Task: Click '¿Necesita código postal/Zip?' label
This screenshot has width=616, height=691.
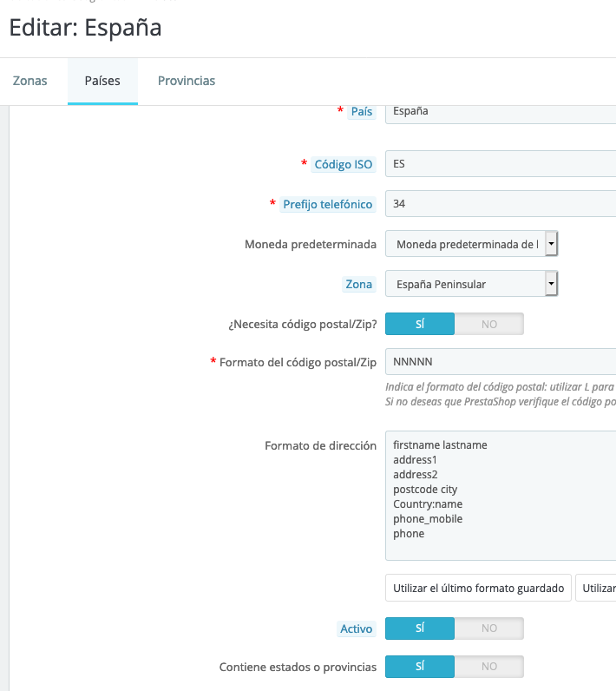Action: 303,325
